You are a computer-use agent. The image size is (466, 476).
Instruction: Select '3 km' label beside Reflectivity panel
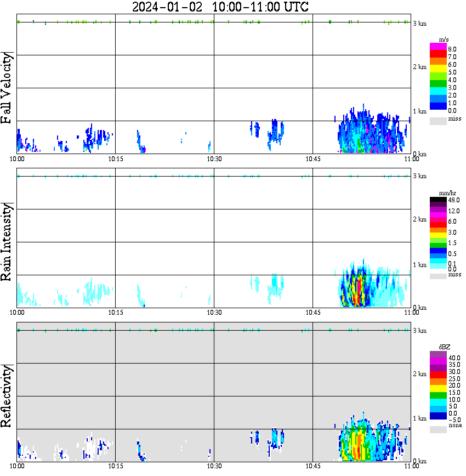click(x=419, y=331)
